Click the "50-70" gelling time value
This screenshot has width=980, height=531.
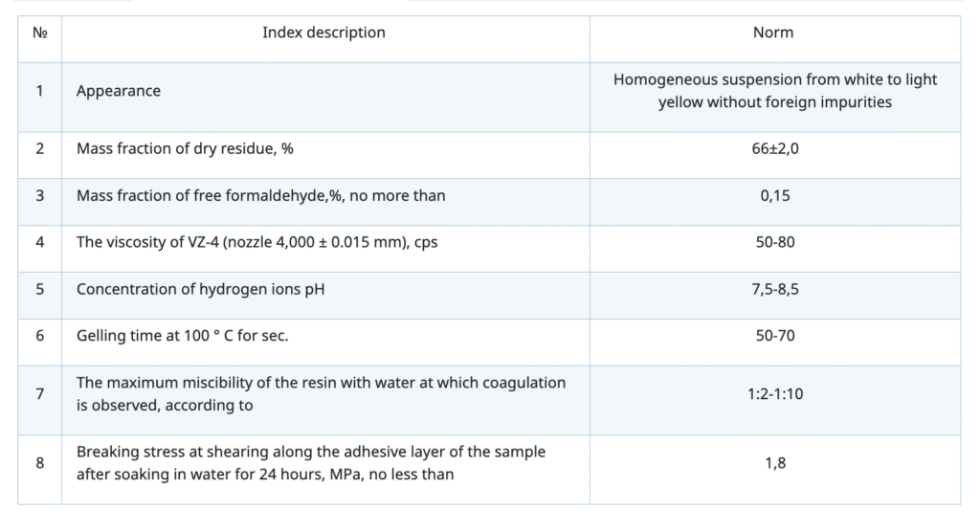pos(774,336)
